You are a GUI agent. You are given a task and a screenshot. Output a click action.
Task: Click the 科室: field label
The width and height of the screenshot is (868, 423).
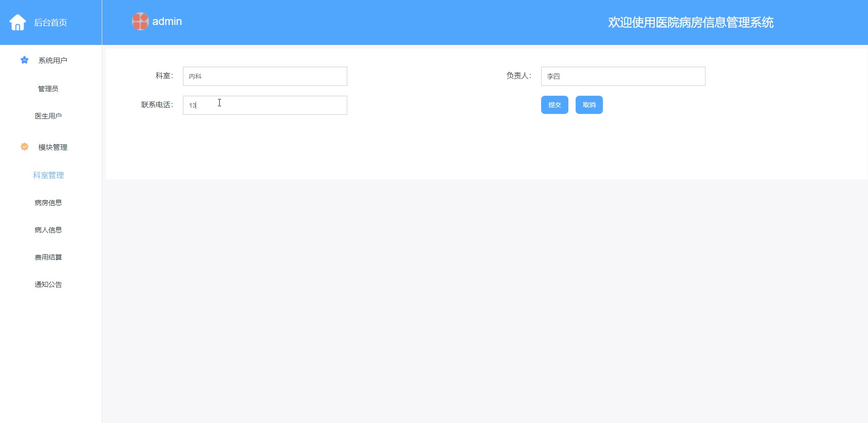[x=164, y=76]
